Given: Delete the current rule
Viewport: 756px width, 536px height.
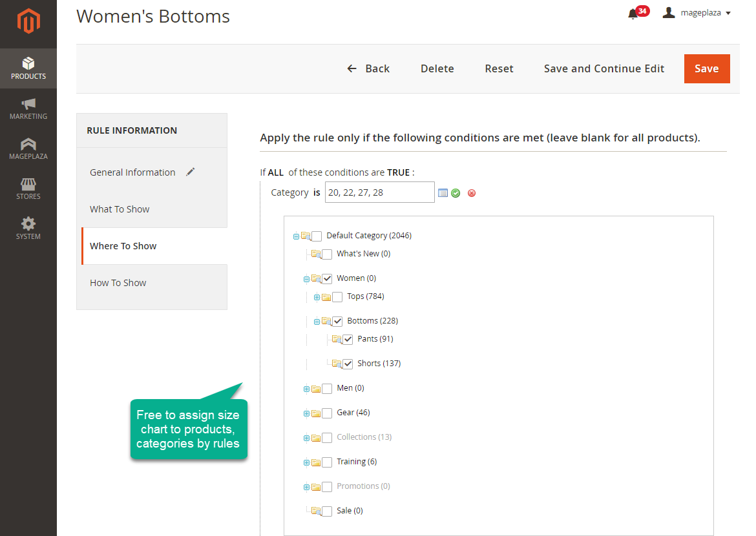Looking at the screenshot, I should [437, 68].
